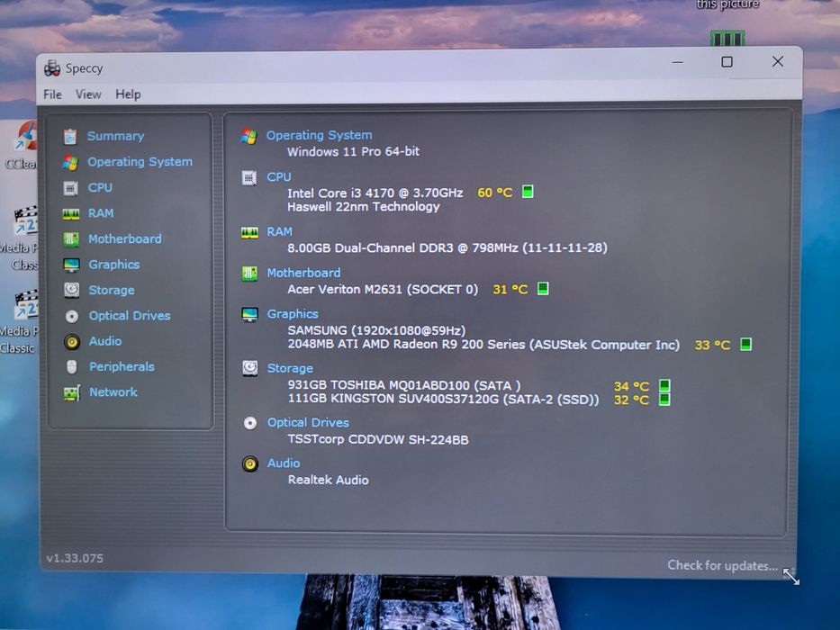
Task: Click the RAM stick icon in sidebar
Action: click(71, 214)
